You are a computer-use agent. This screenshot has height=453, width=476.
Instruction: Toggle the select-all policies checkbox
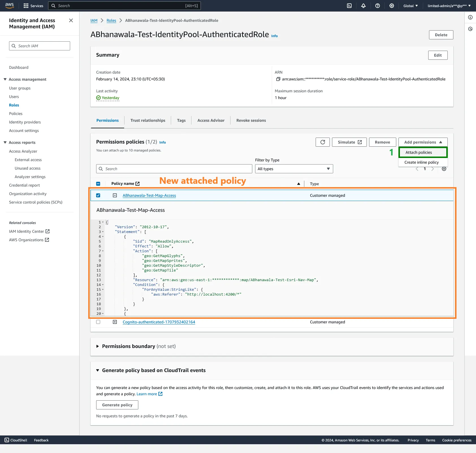coord(98,184)
